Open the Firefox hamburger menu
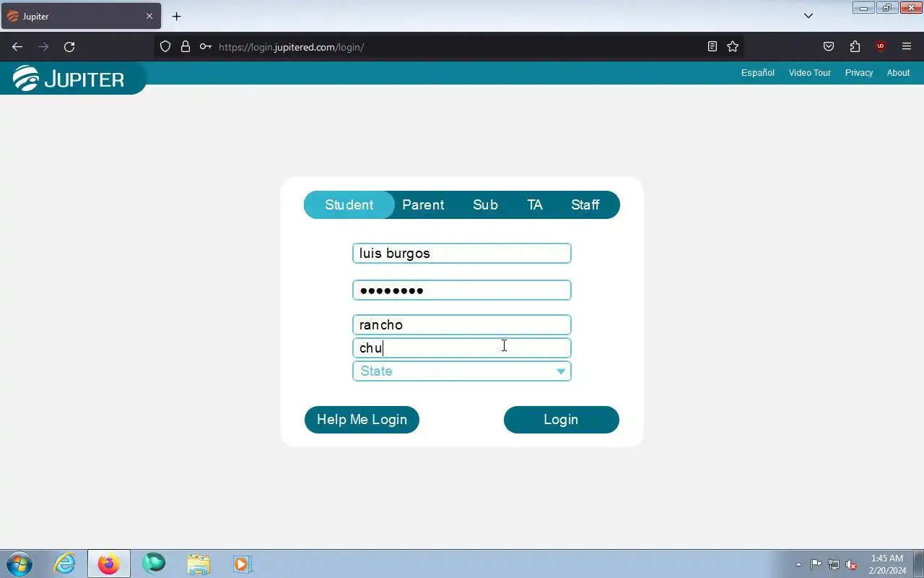This screenshot has height=578, width=924. click(907, 47)
